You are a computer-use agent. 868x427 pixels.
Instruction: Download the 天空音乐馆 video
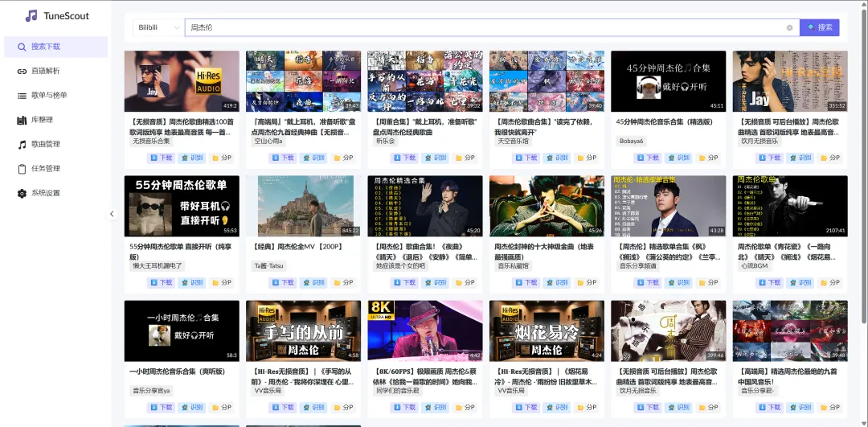[x=526, y=158]
